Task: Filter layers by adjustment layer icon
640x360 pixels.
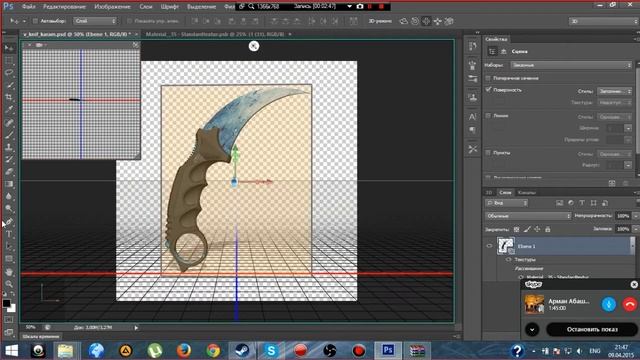Action: 571,203
